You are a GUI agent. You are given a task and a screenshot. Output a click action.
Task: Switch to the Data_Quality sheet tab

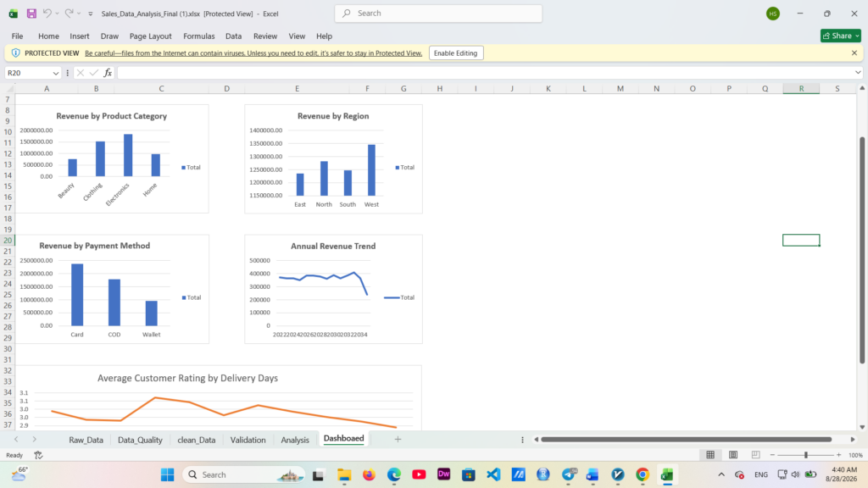pos(140,440)
